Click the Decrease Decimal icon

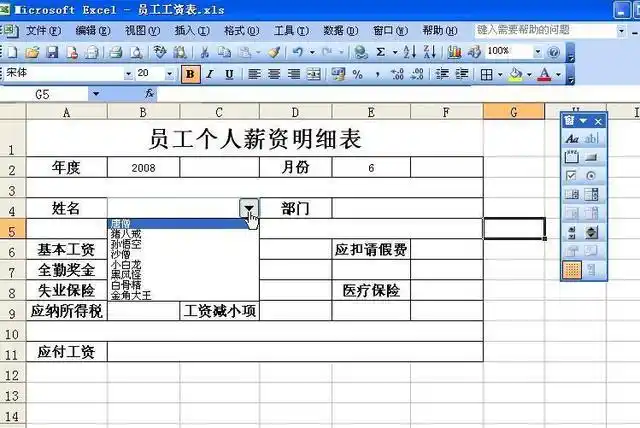(417, 74)
